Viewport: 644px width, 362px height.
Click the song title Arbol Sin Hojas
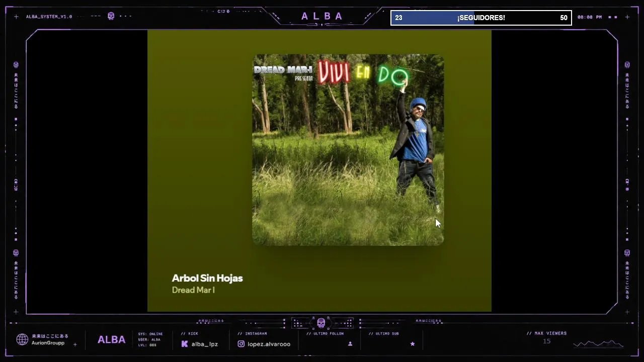pyautogui.click(x=207, y=278)
